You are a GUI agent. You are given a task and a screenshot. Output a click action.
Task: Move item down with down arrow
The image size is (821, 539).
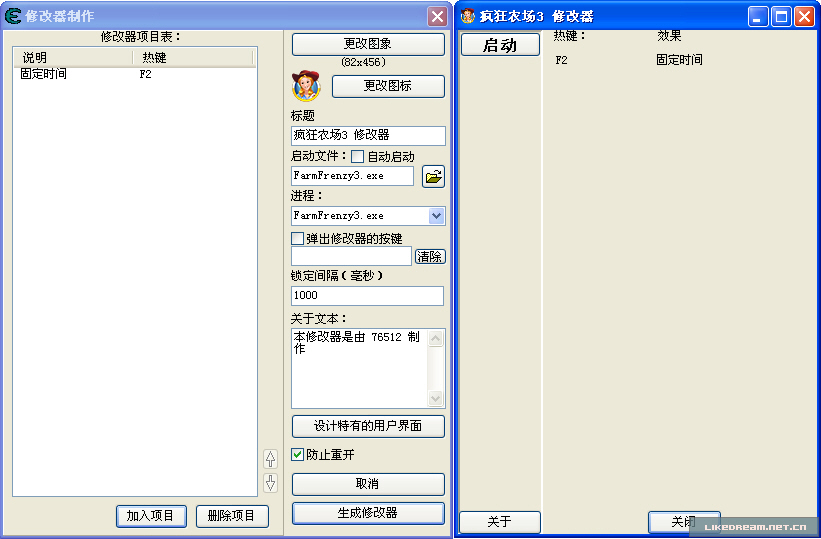tap(270, 483)
